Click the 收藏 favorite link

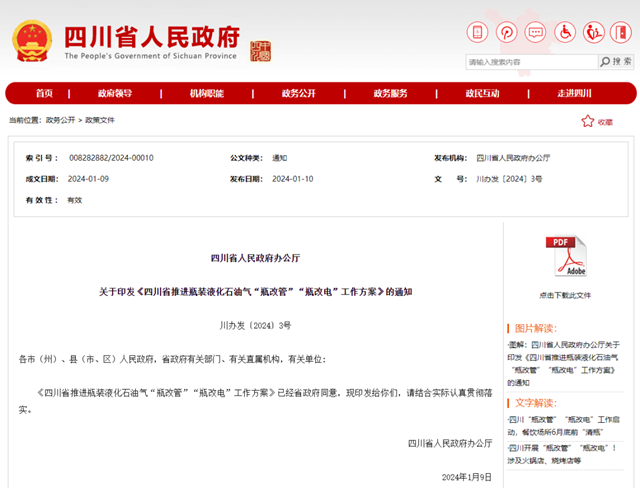click(x=605, y=122)
